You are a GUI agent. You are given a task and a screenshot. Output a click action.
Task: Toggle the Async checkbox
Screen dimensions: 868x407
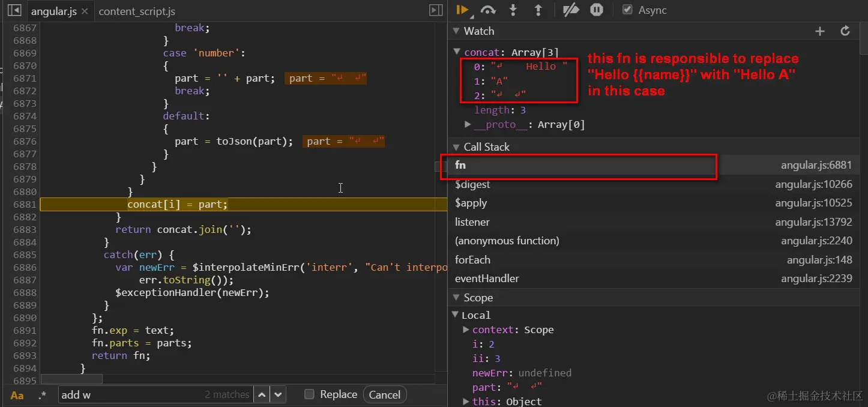pos(628,10)
